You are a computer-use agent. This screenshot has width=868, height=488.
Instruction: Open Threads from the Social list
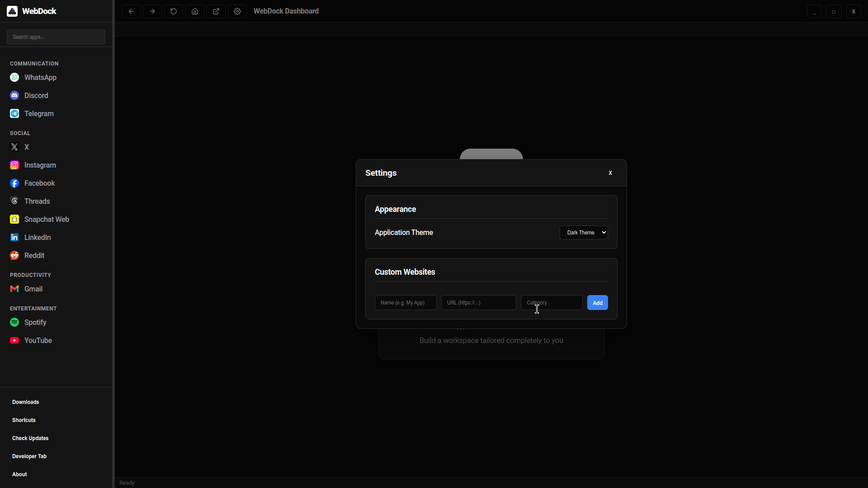56,202
